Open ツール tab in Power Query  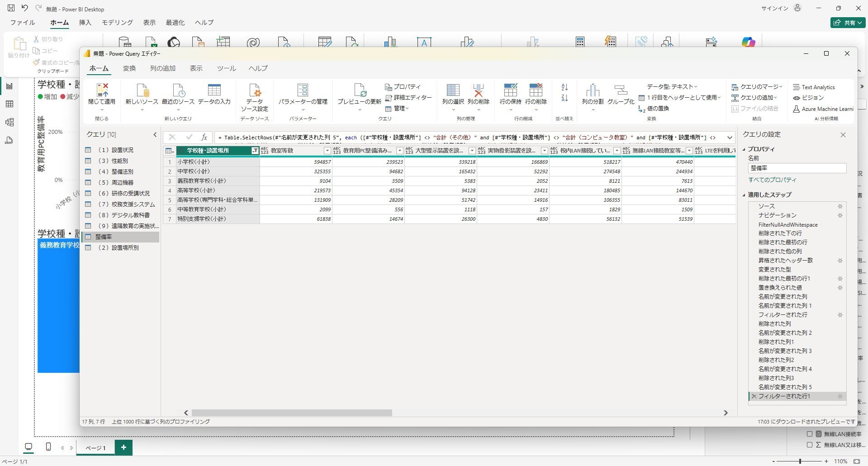(x=226, y=68)
